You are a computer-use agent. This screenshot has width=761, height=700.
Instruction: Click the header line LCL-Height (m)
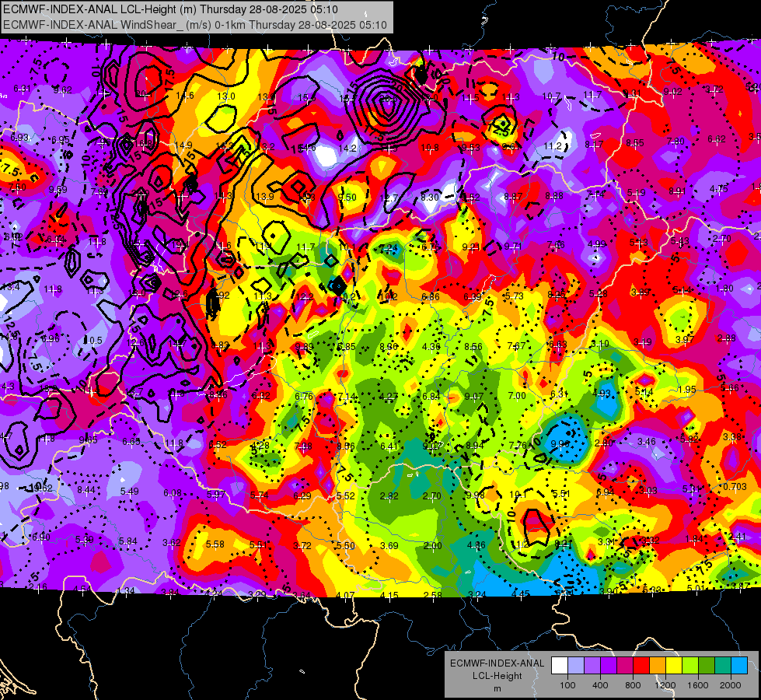click(x=170, y=9)
